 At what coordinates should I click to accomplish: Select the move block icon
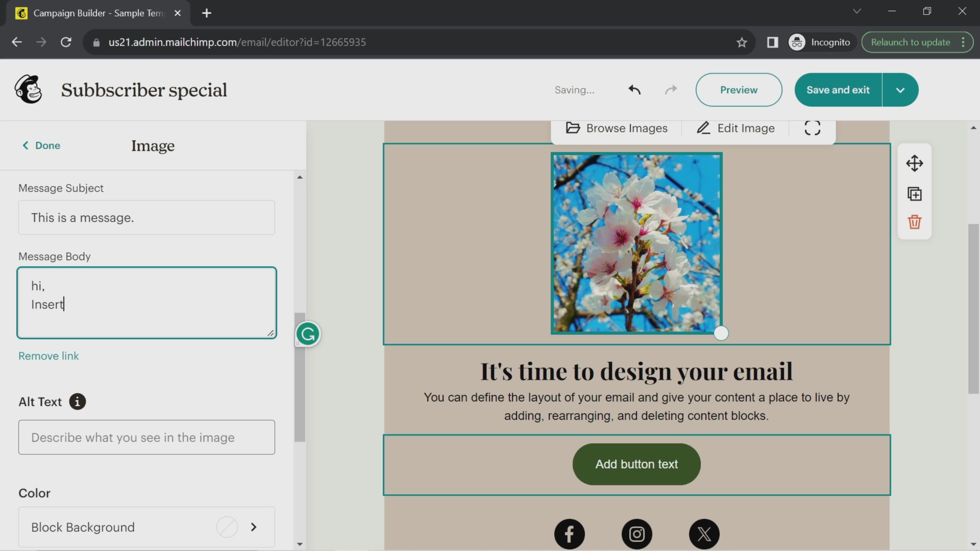(915, 164)
